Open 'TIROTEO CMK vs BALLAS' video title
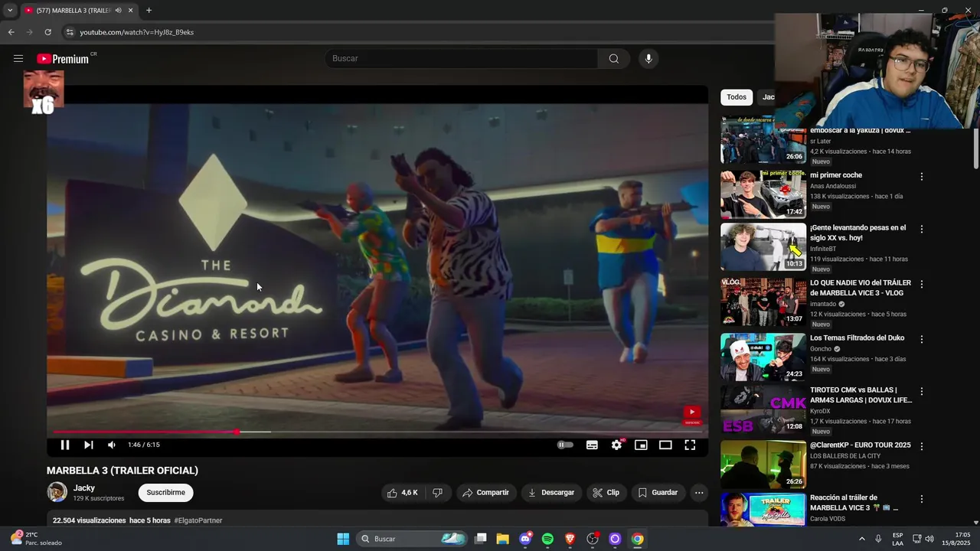This screenshot has height=551, width=980. coord(861,395)
